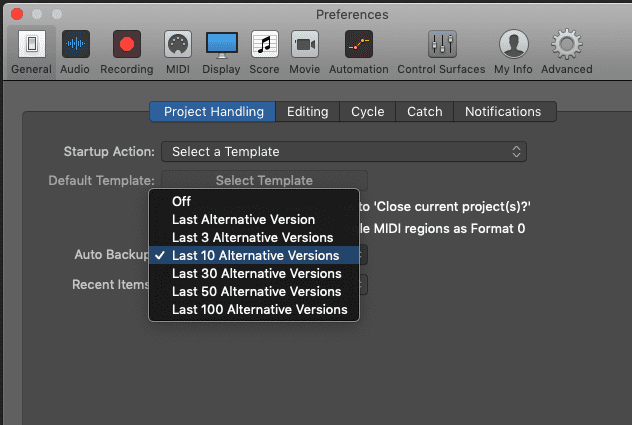Open the Audio preferences pane

click(75, 52)
